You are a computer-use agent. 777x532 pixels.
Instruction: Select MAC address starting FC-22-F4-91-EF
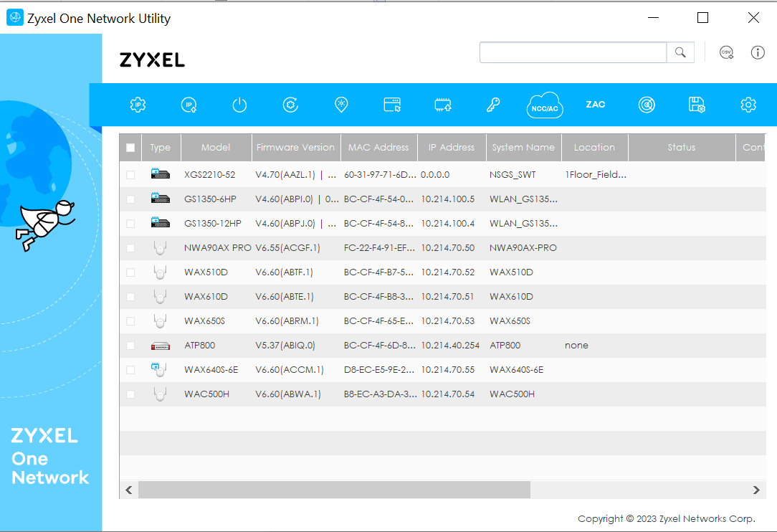pos(379,248)
